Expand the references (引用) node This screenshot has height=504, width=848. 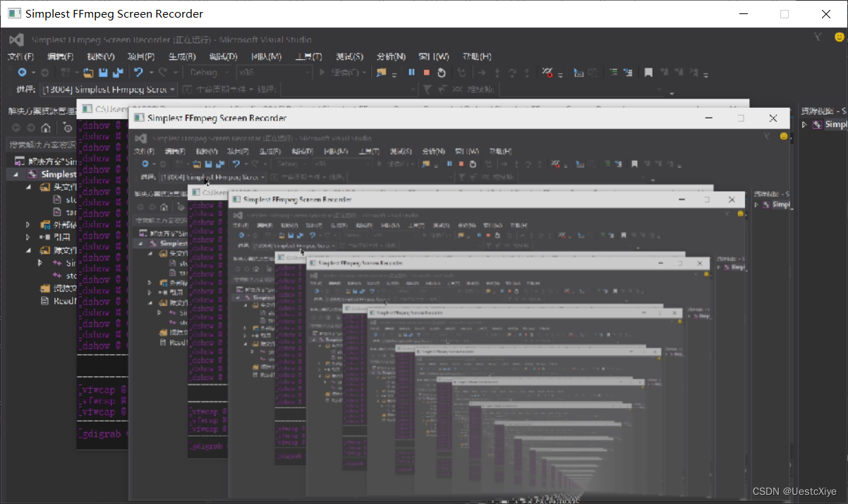(x=29, y=238)
